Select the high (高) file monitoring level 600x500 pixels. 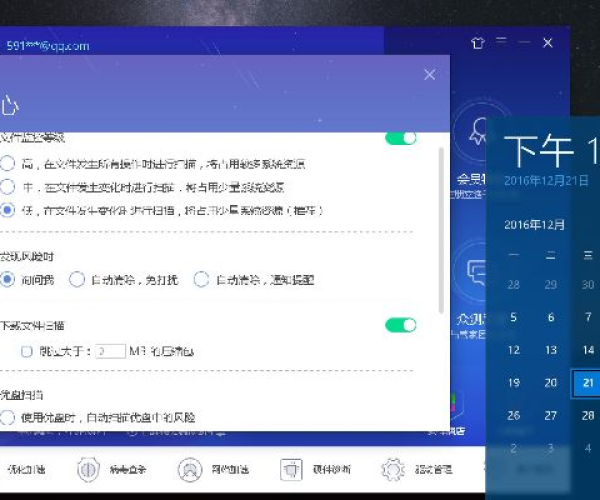tap(7, 164)
